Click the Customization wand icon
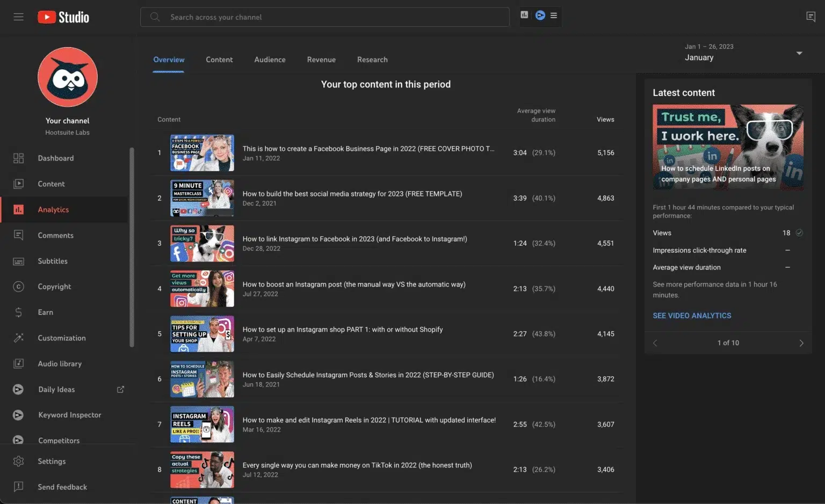 tap(18, 338)
